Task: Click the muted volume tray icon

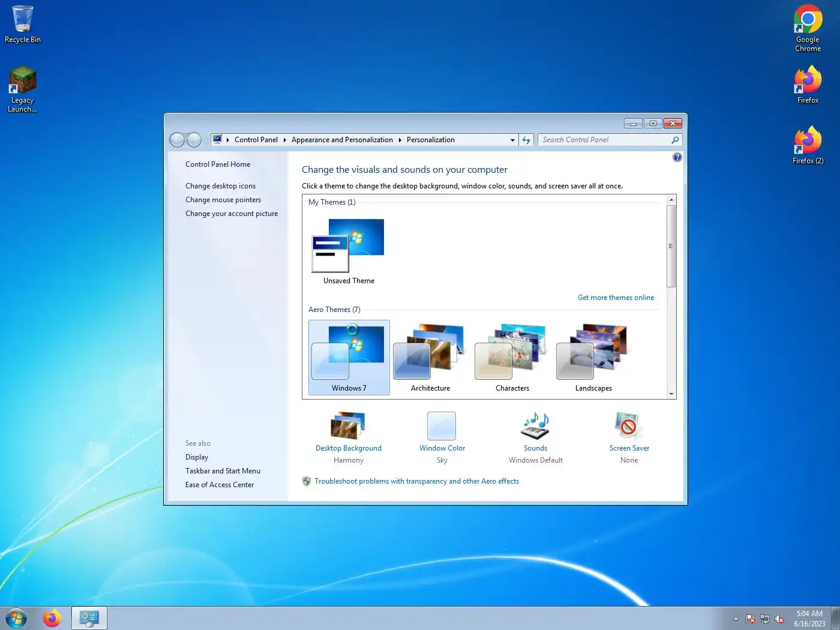Action: coord(779,619)
